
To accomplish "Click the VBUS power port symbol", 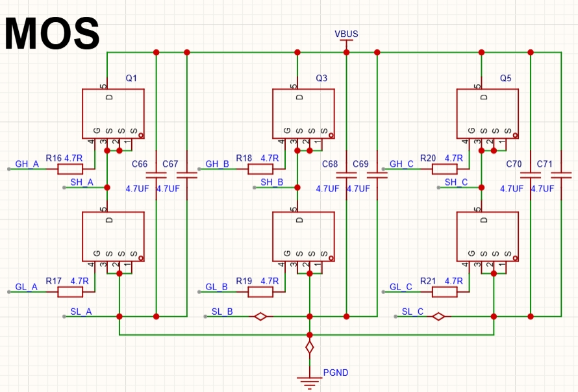I will [346, 40].
